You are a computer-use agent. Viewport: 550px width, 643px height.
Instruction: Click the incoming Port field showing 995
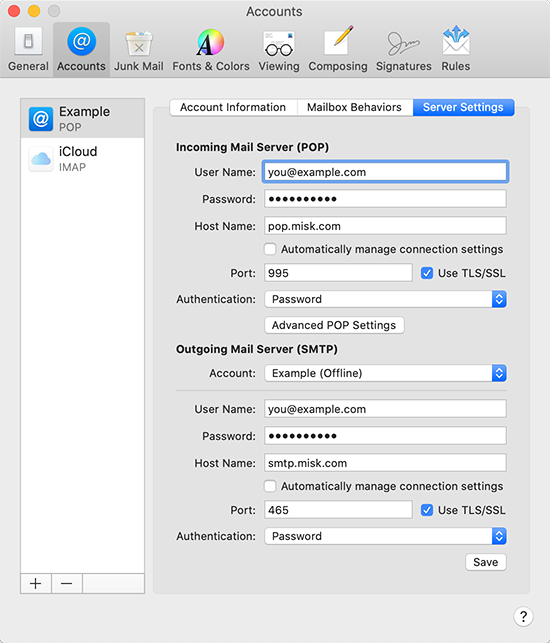(x=338, y=273)
